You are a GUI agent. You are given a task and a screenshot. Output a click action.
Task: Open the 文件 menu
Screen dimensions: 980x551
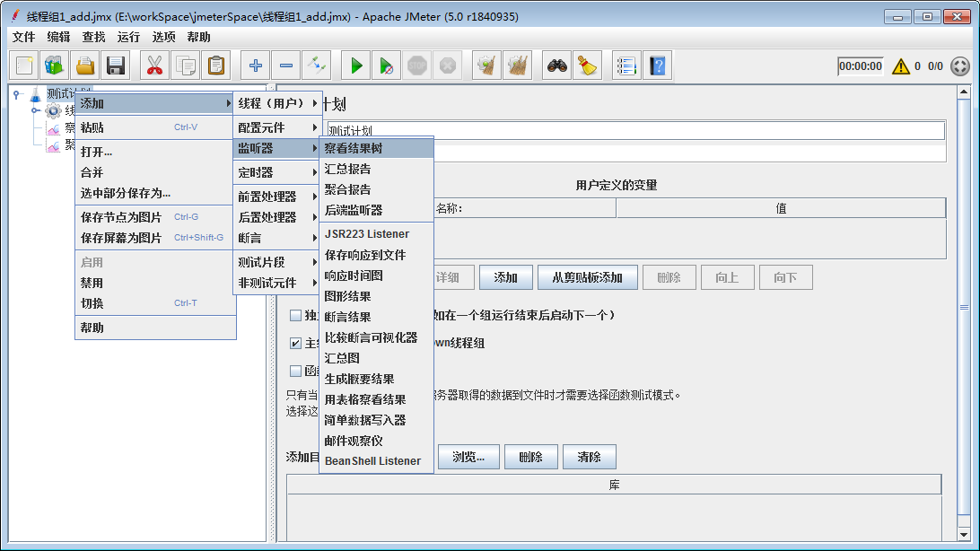[x=23, y=37]
